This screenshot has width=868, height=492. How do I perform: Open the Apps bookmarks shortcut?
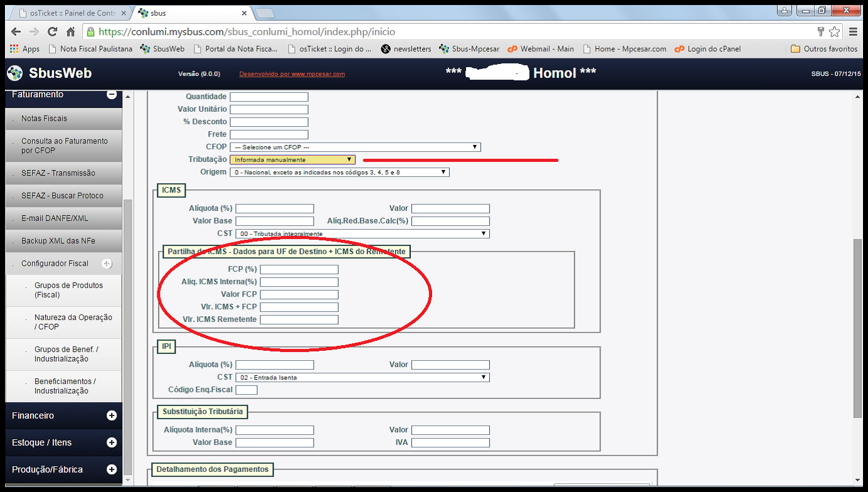pos(24,49)
